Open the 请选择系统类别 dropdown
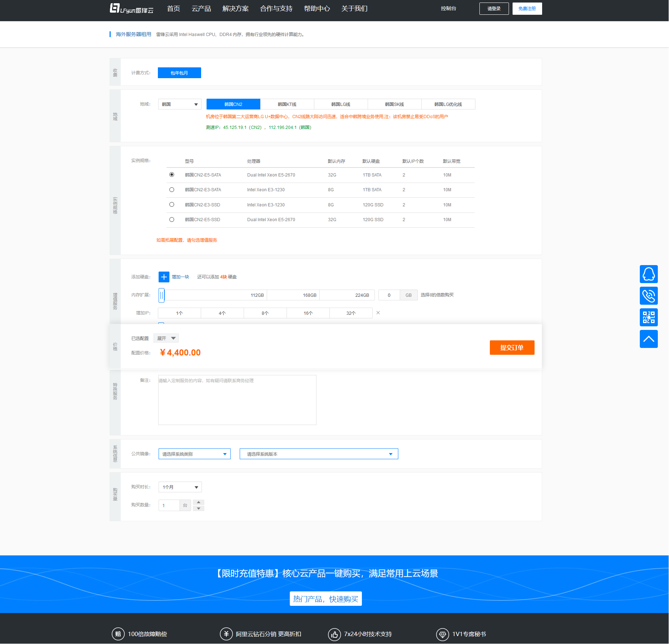Screen dimensions: 669x644 tap(195, 454)
